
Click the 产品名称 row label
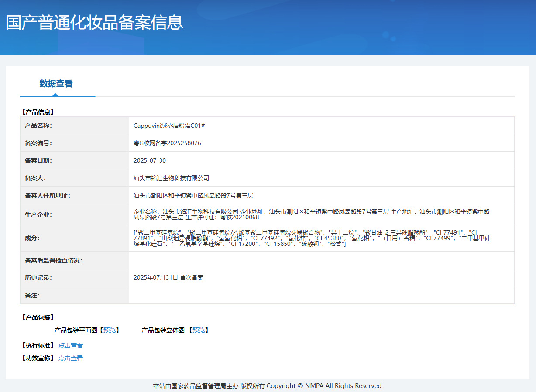pos(38,126)
